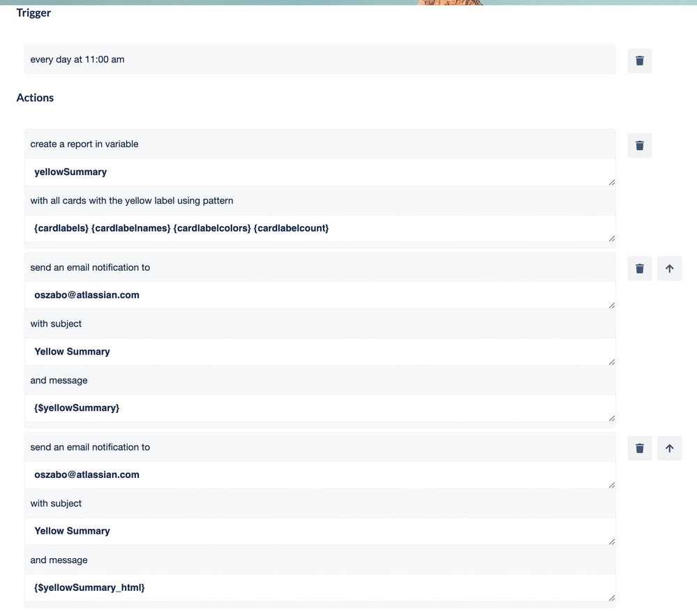This screenshot has width=697, height=616.
Task: Edit the yellowSummary variable name field
Action: [320, 172]
